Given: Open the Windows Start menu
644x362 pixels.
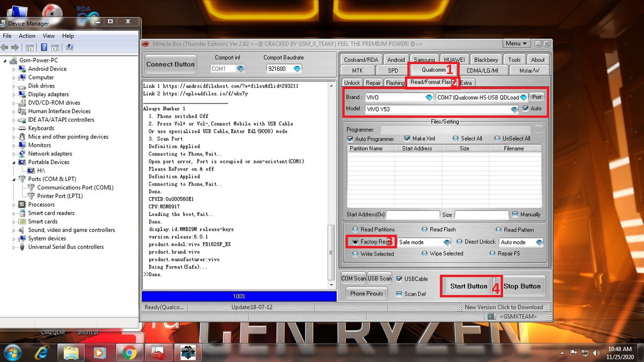Looking at the screenshot, I should (12, 352).
